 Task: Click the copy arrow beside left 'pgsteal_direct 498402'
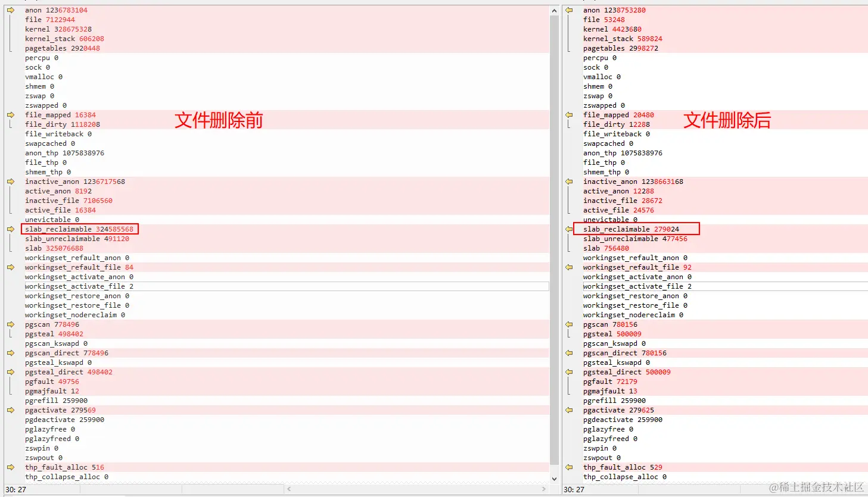pyautogui.click(x=11, y=372)
